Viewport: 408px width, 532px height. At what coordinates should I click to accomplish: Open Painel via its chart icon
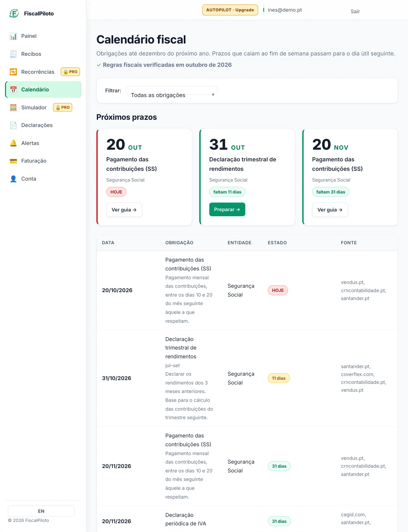13,36
